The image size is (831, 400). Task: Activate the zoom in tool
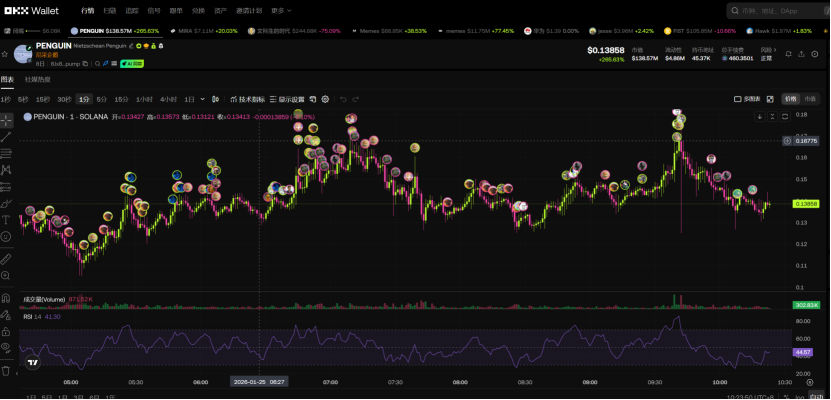(6, 275)
